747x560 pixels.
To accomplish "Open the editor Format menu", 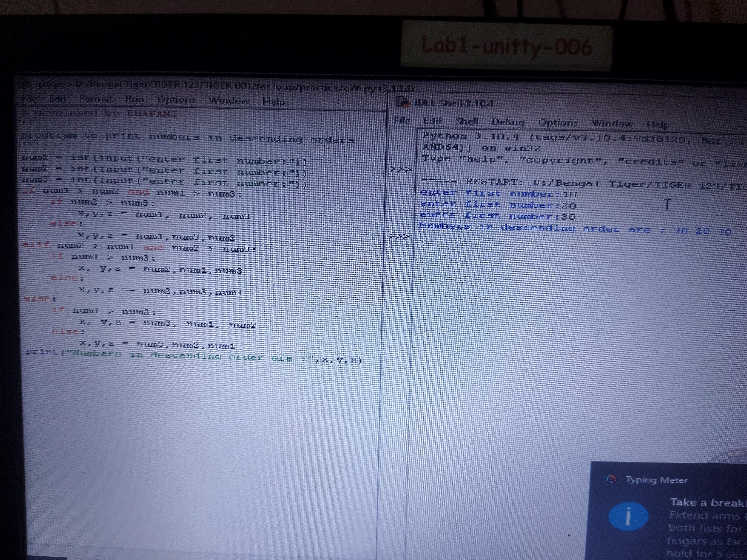I will 96,99.
